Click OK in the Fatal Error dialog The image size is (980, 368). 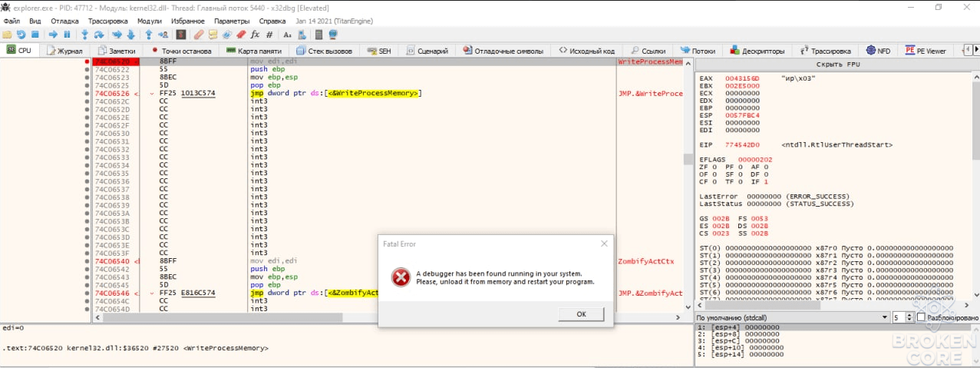tap(581, 314)
